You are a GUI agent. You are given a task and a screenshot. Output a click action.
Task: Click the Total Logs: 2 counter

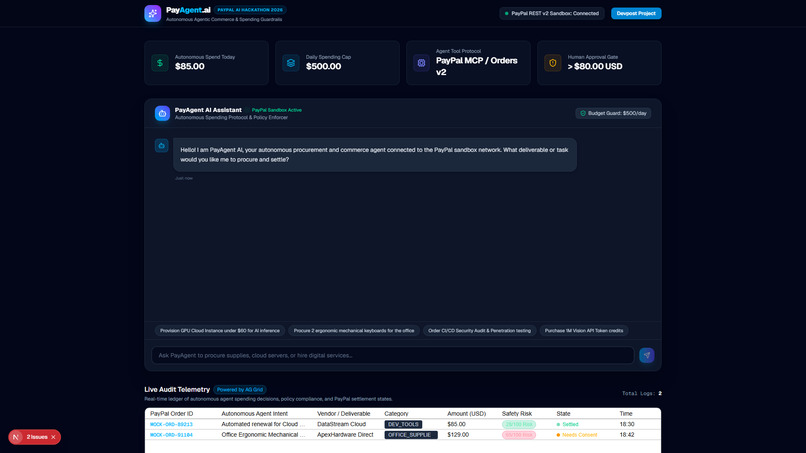642,393
